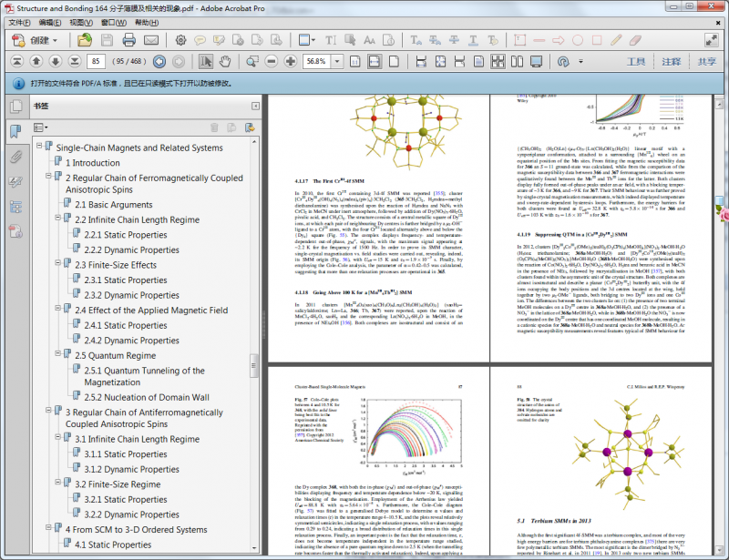The width and height of the screenshot is (729, 560).
Task: Click the zoom out minus icon
Action: click(x=270, y=61)
